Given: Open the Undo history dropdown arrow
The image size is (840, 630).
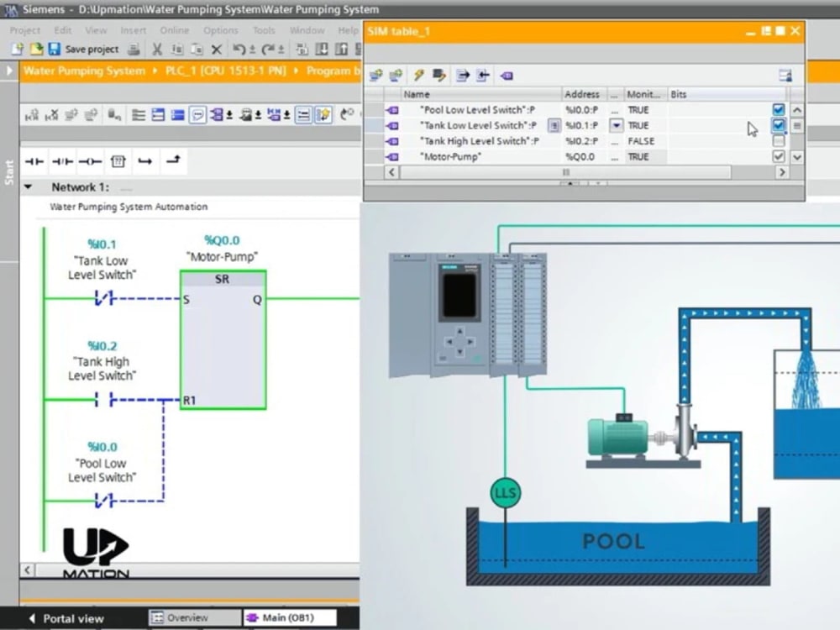Looking at the screenshot, I should 252,50.
